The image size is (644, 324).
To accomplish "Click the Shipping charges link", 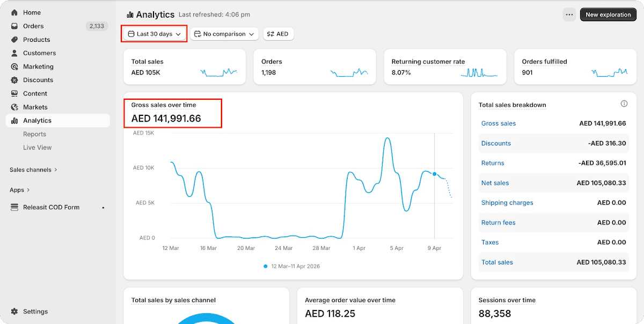I will 507,203.
